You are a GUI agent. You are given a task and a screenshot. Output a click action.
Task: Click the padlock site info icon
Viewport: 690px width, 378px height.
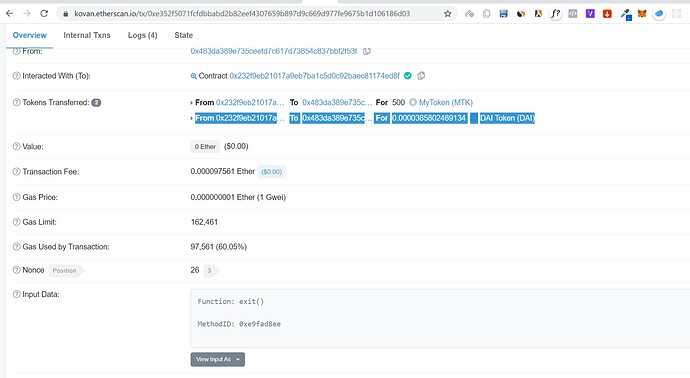[x=66, y=14]
